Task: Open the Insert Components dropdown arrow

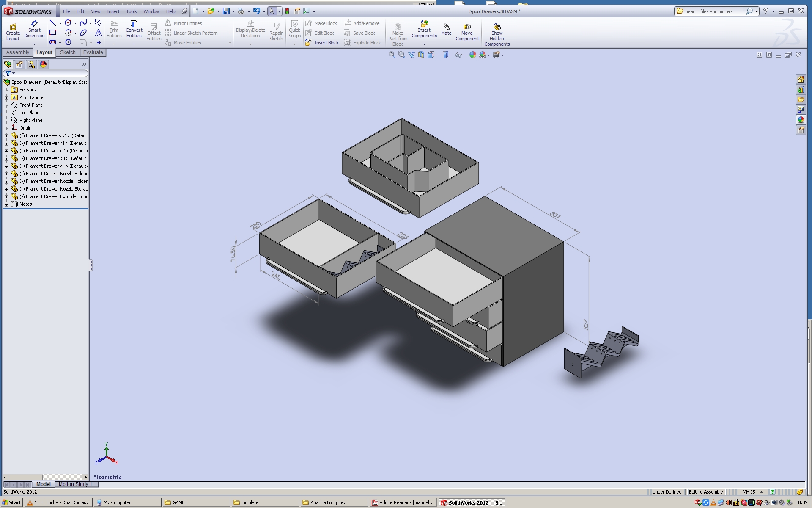Action: coord(424,44)
